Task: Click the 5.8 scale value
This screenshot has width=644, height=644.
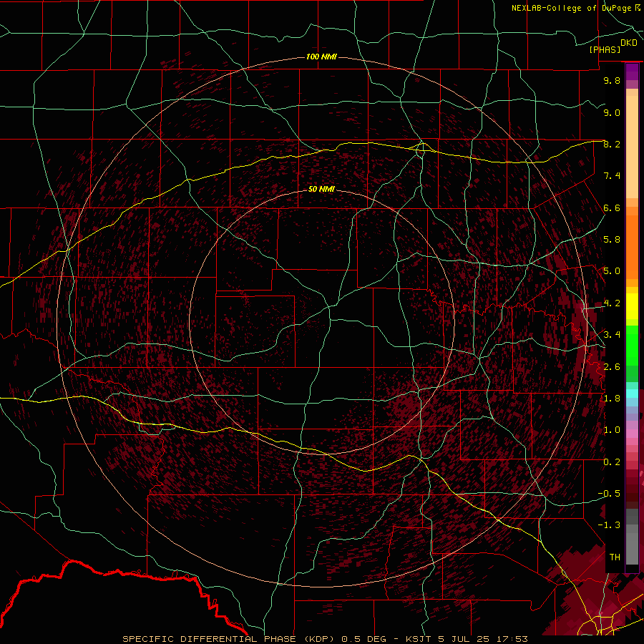Action: [x=612, y=240]
